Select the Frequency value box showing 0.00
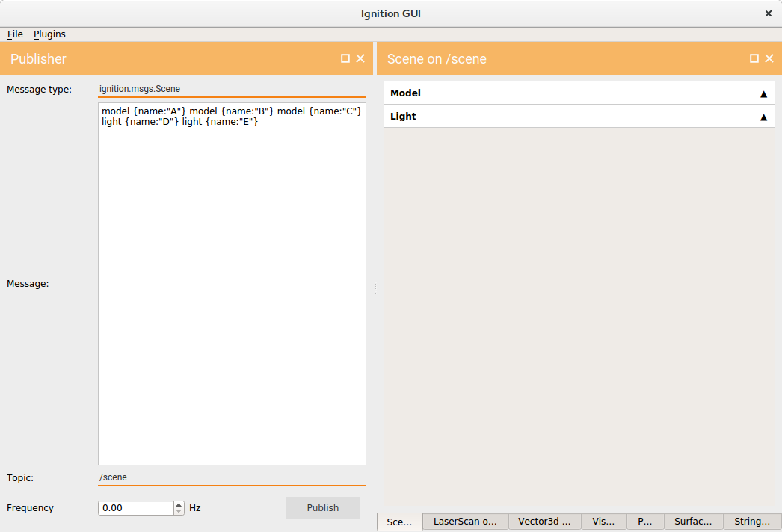Image resolution: width=782 pixels, height=532 pixels. point(135,507)
